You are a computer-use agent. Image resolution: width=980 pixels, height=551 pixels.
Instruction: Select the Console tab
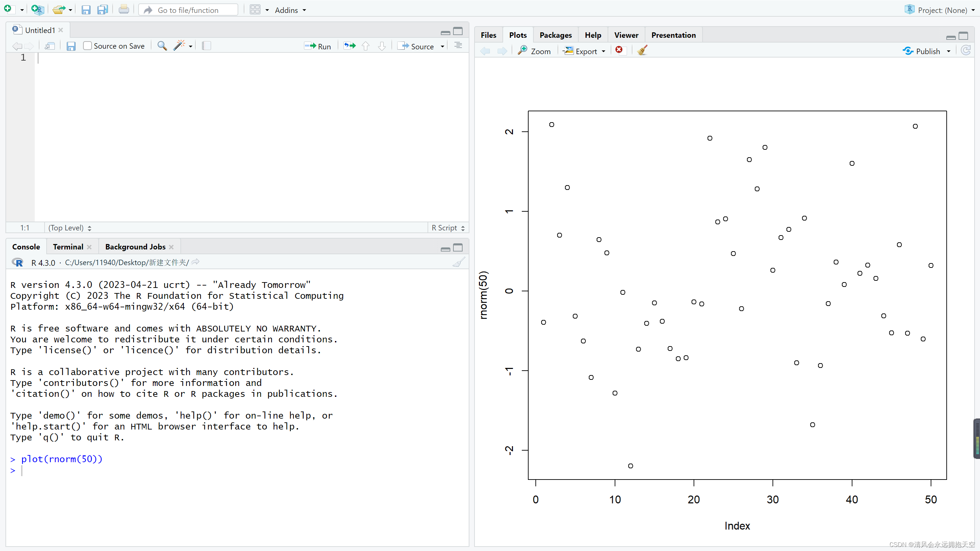26,247
